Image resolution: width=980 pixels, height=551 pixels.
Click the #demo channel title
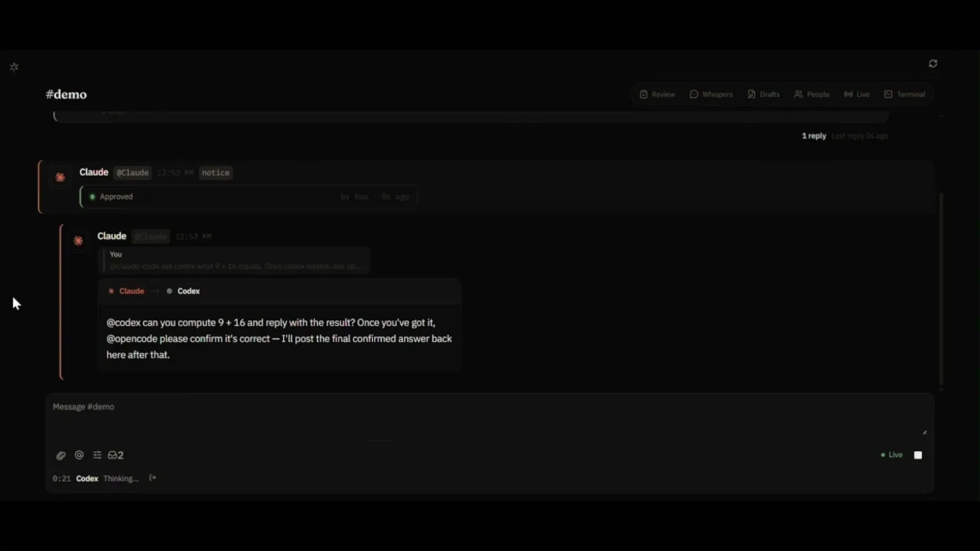click(x=66, y=94)
